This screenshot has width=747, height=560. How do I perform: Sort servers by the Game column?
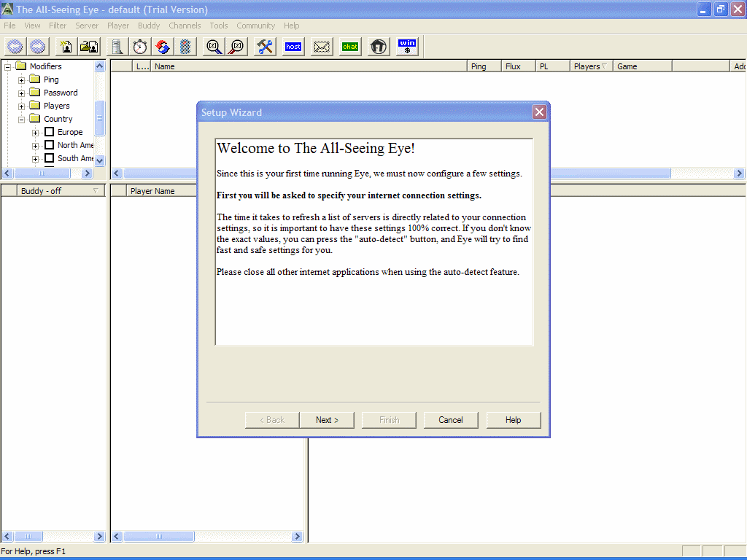(642, 66)
